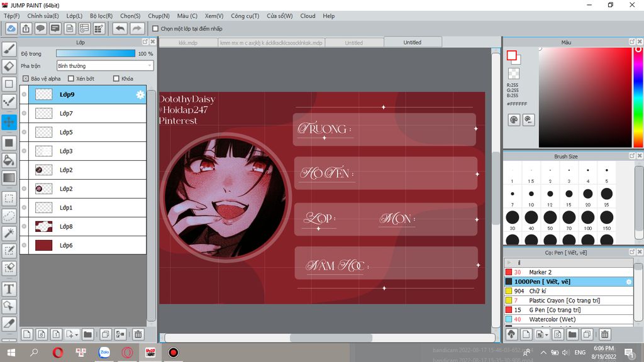This screenshot has height=362, width=644.
Task: Click the palette icon under color values
Action: point(514,120)
